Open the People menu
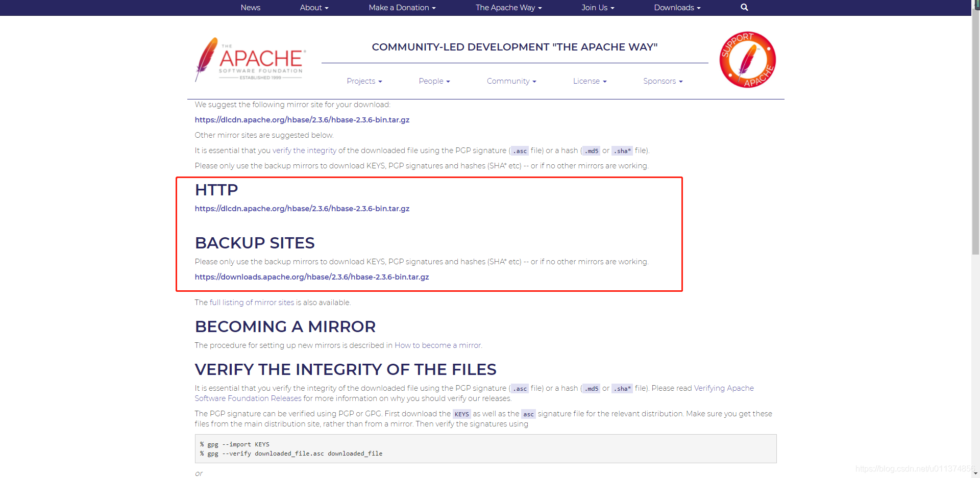 point(434,81)
